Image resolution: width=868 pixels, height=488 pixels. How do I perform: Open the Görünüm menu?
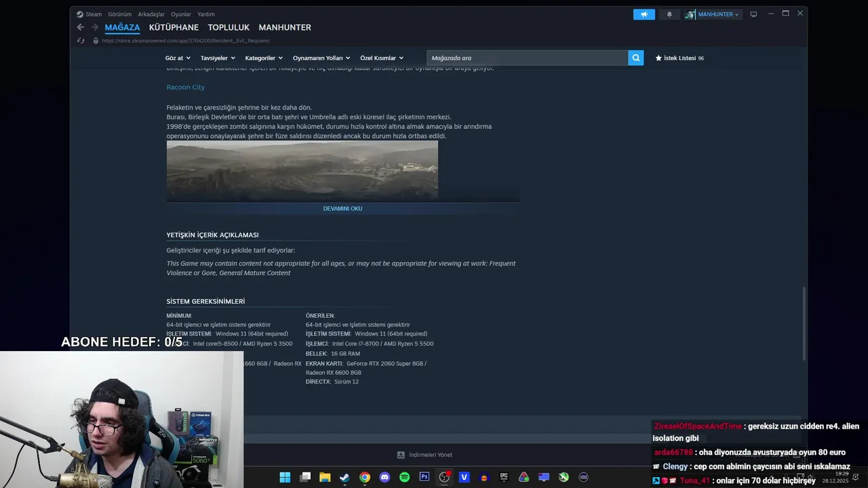click(x=119, y=14)
